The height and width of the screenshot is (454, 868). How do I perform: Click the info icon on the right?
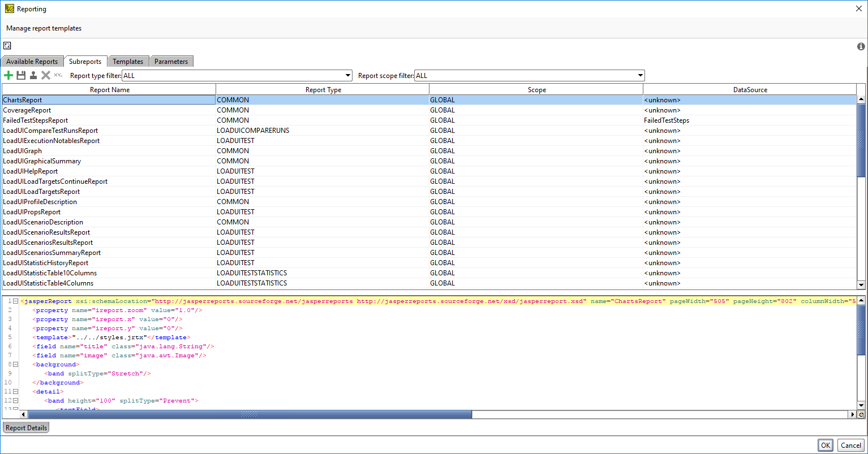861,46
